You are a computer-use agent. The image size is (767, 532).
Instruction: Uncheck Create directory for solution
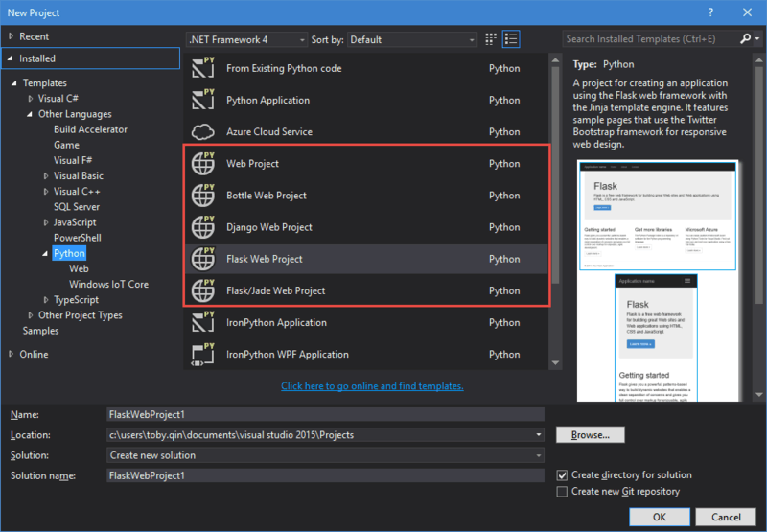click(x=562, y=474)
